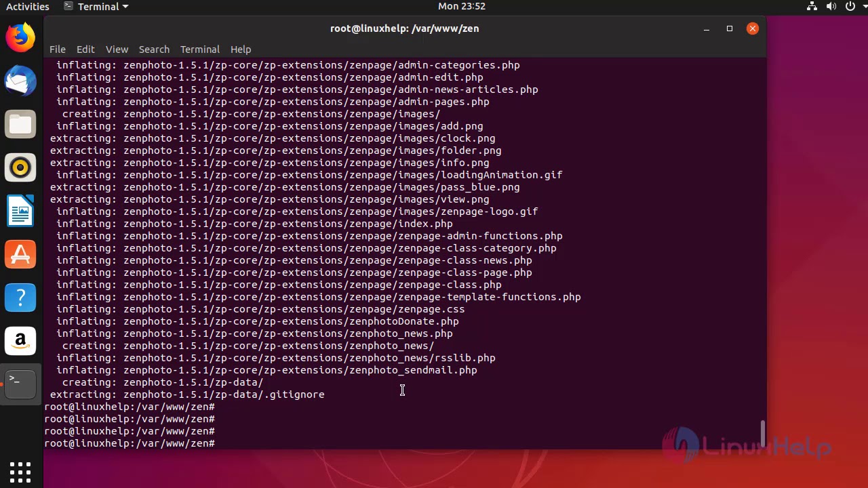Click the line ending in admin-news-articles.php
Viewport: 868px width, 488px height.
(297, 89)
